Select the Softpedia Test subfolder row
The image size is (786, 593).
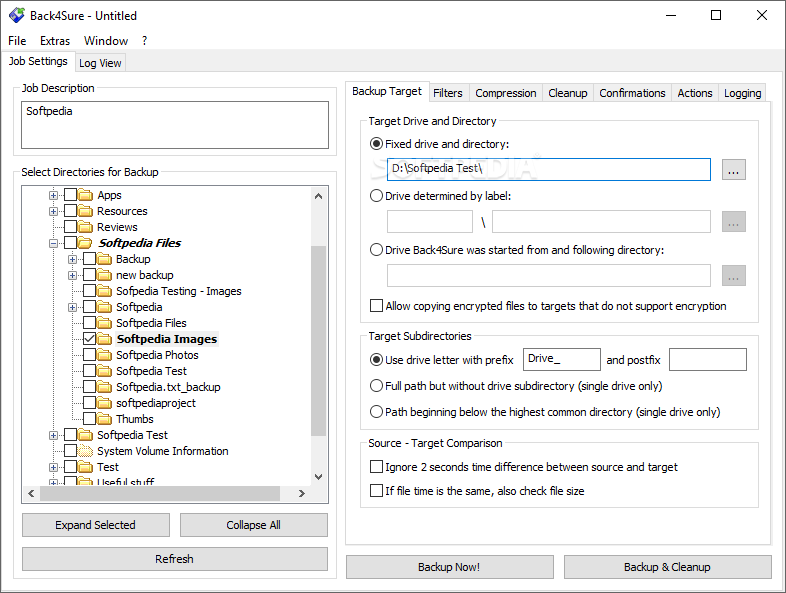[x=151, y=371]
